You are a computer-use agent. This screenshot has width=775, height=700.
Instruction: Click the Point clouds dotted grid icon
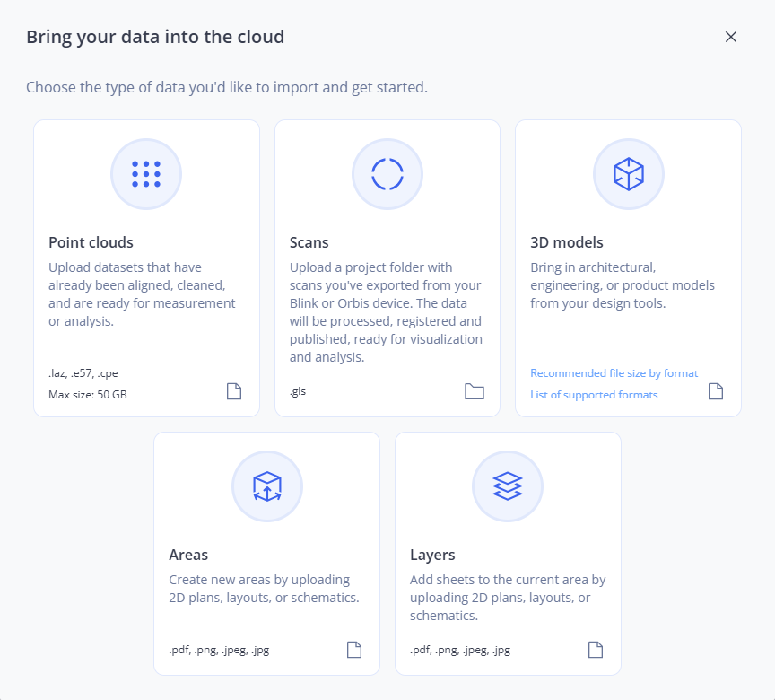(x=146, y=174)
